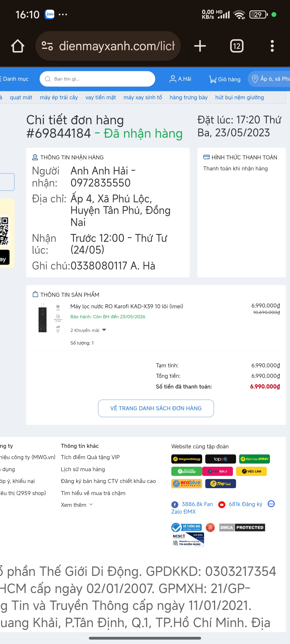The image size is (290, 644).
Task: Open the delivery location selector Ấp 6
Action: [x=270, y=79]
